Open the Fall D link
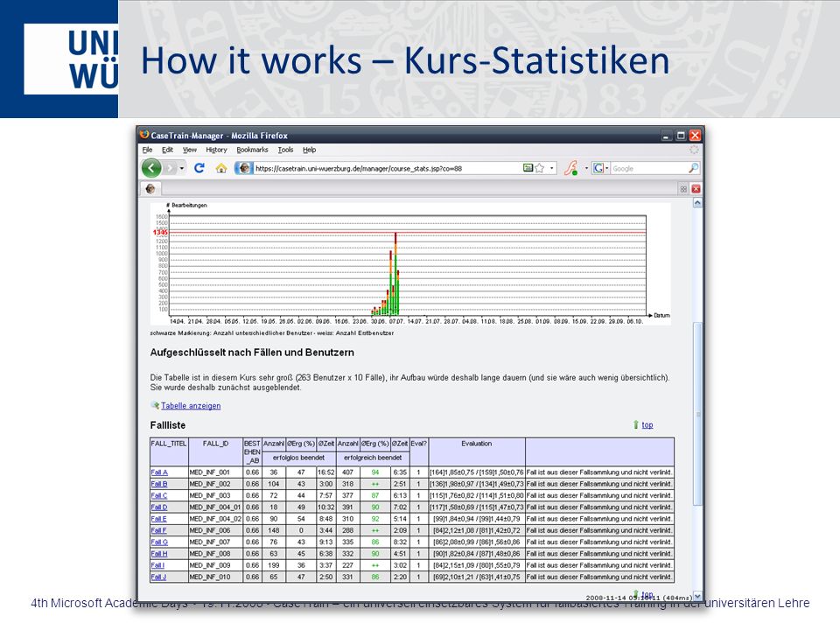This screenshot has height=630, width=840. pos(159,507)
